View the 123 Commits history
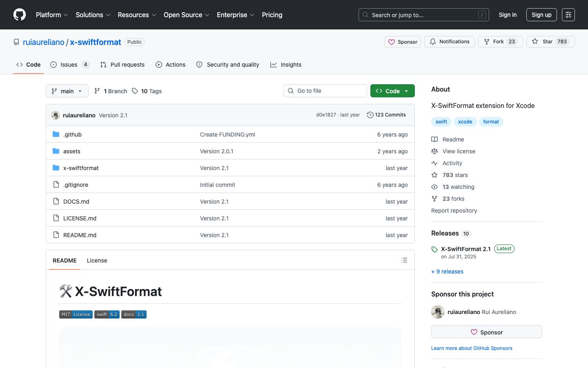Viewport: 588px width, 368px height. click(386, 115)
